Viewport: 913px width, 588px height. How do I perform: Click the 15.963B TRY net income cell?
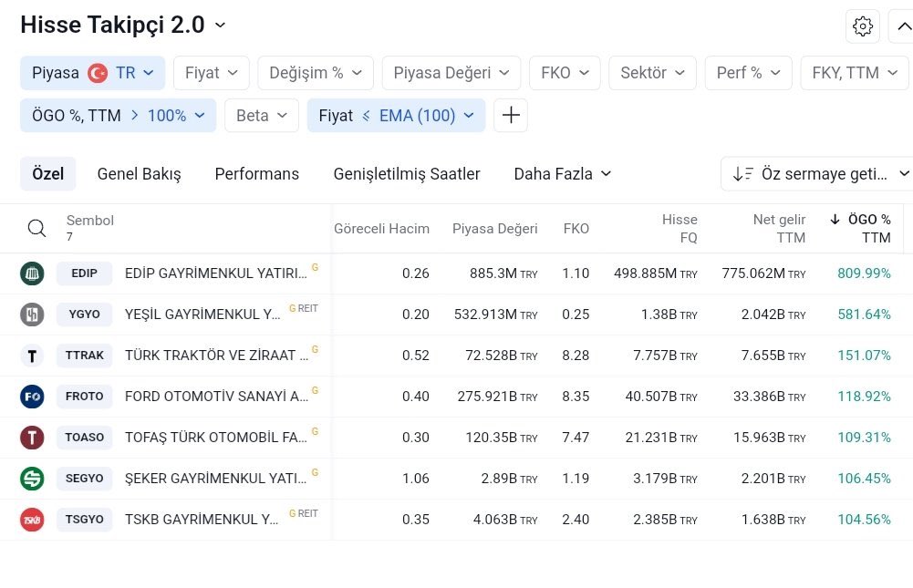(x=769, y=438)
